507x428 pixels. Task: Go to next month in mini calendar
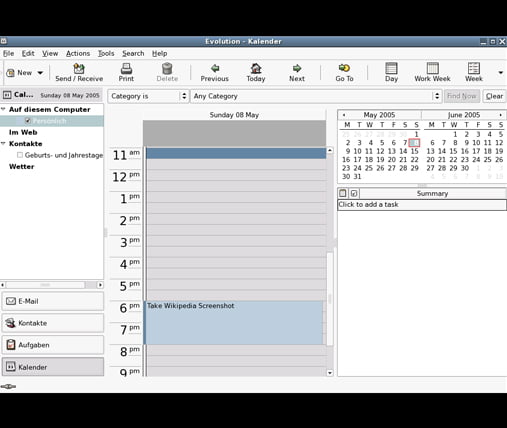(x=500, y=115)
